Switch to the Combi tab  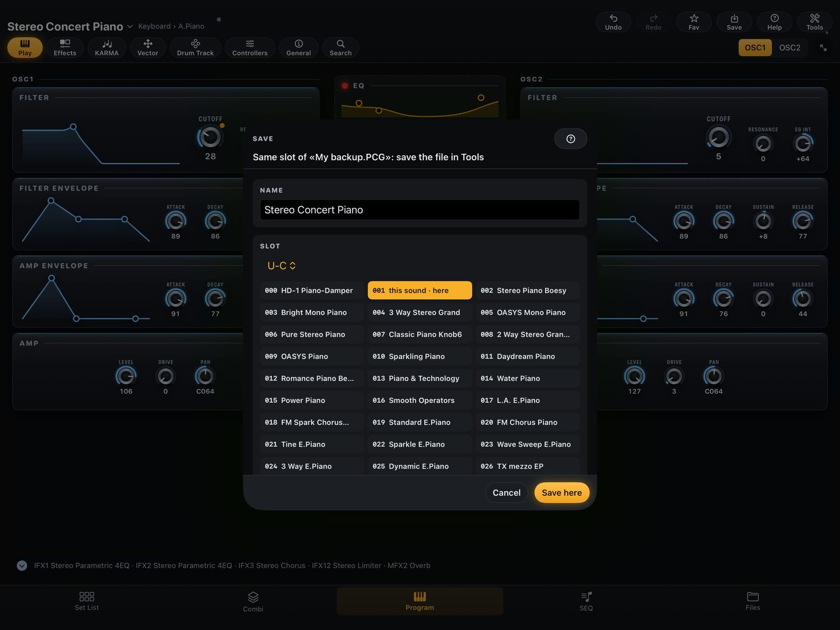pos(253,602)
